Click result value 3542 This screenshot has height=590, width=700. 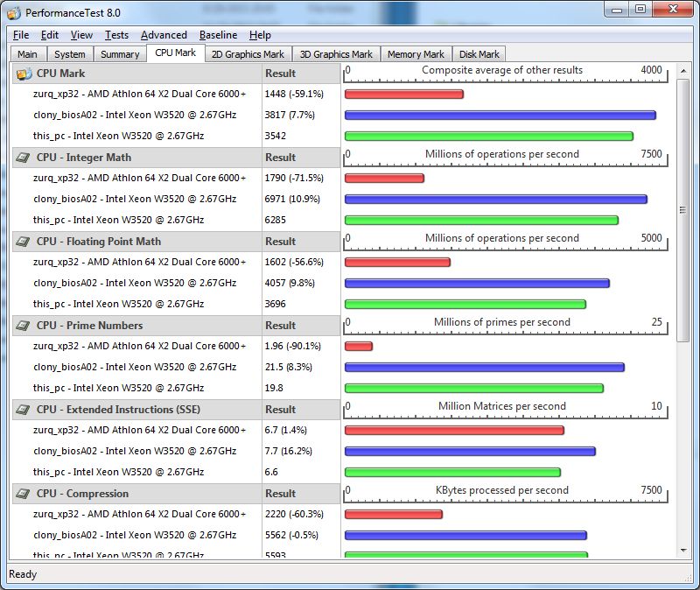[276, 137]
